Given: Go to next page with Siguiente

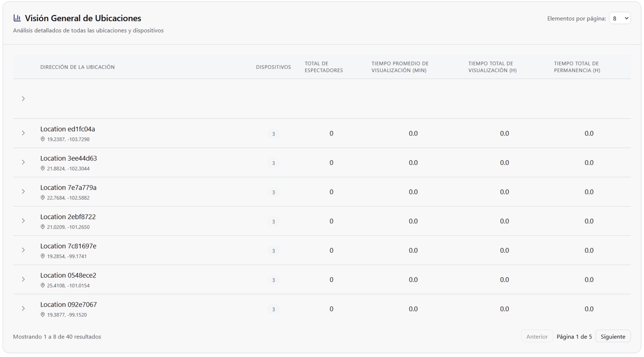Looking at the screenshot, I should (613, 337).
